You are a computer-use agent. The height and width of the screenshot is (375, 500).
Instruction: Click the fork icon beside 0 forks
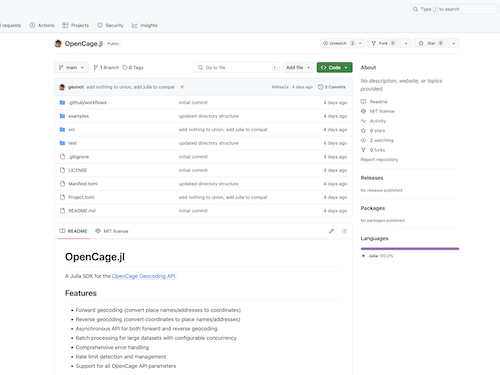(364, 150)
